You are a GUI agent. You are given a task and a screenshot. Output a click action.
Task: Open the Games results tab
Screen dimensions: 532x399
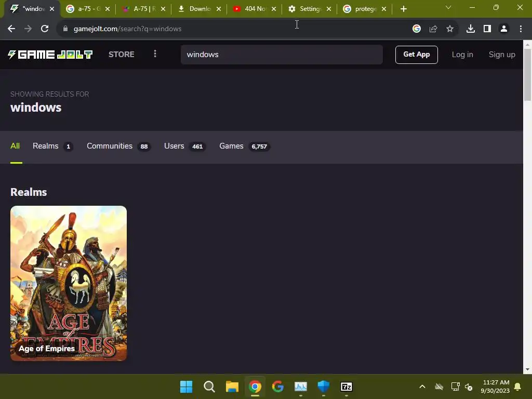pyautogui.click(x=245, y=146)
